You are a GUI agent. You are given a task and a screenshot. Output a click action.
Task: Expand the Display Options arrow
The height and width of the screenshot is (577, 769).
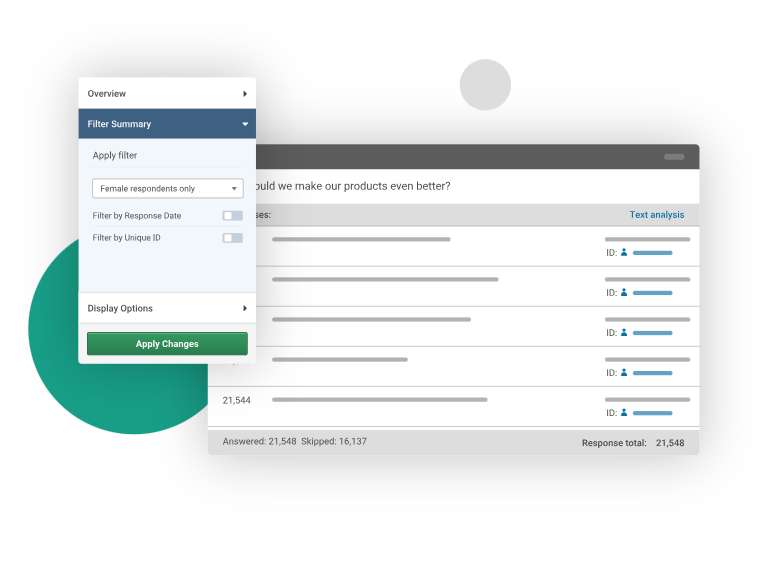pyautogui.click(x=245, y=309)
